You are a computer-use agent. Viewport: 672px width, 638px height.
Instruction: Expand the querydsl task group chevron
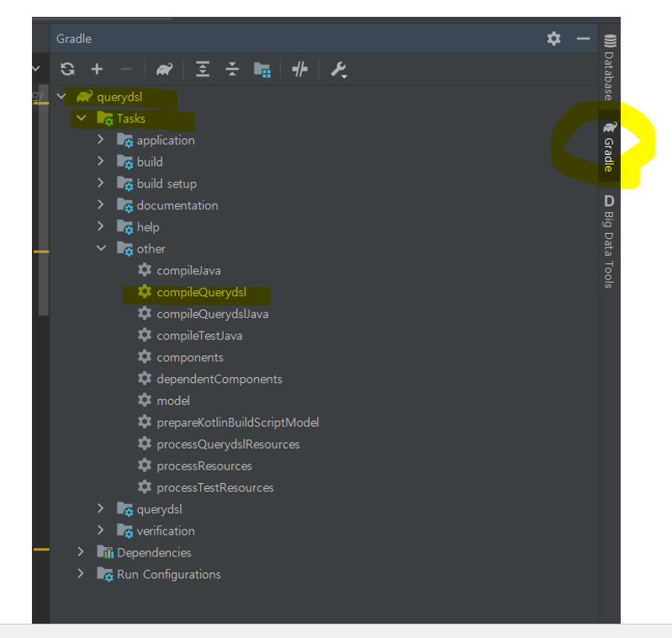(100, 508)
